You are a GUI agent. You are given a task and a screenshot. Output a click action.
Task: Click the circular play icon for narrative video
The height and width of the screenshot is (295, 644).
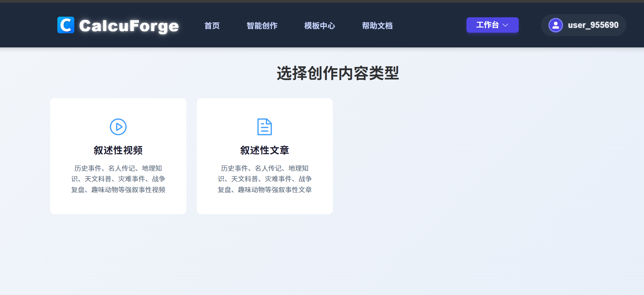click(x=118, y=127)
